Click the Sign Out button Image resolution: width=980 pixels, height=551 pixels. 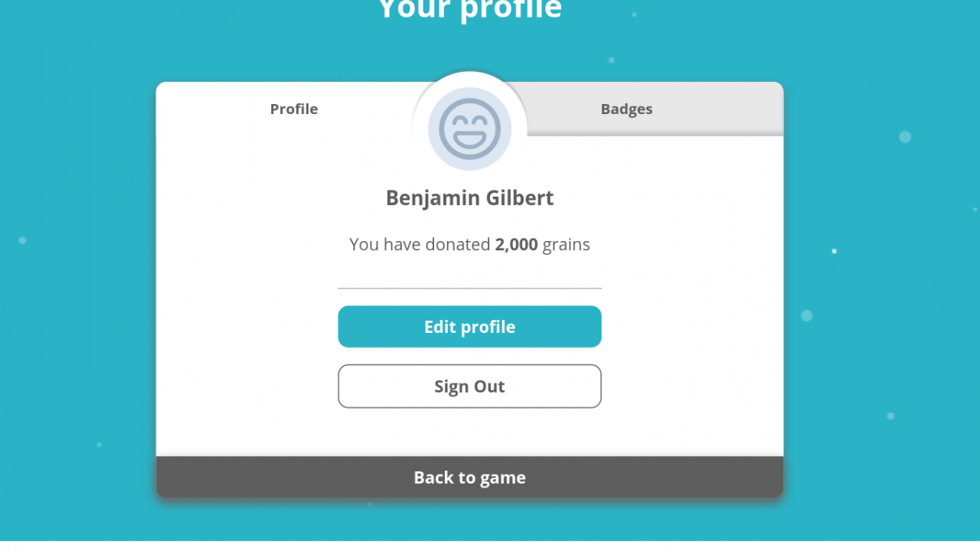coord(469,386)
